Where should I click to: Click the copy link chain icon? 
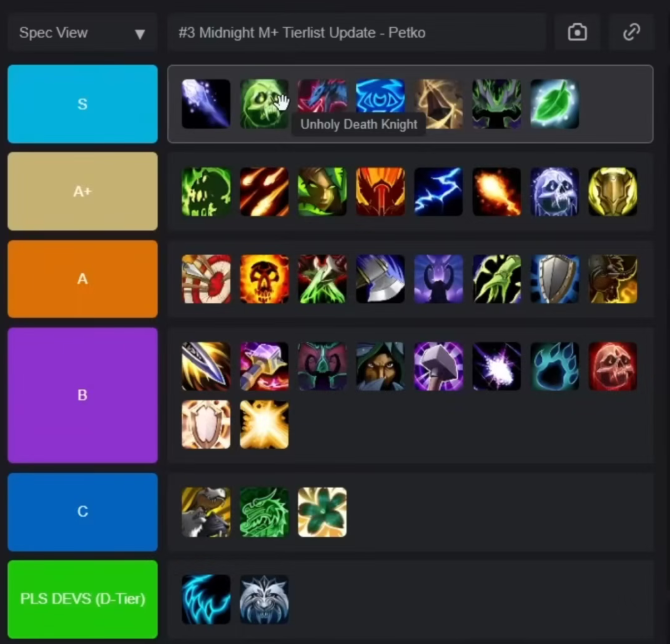tap(631, 32)
